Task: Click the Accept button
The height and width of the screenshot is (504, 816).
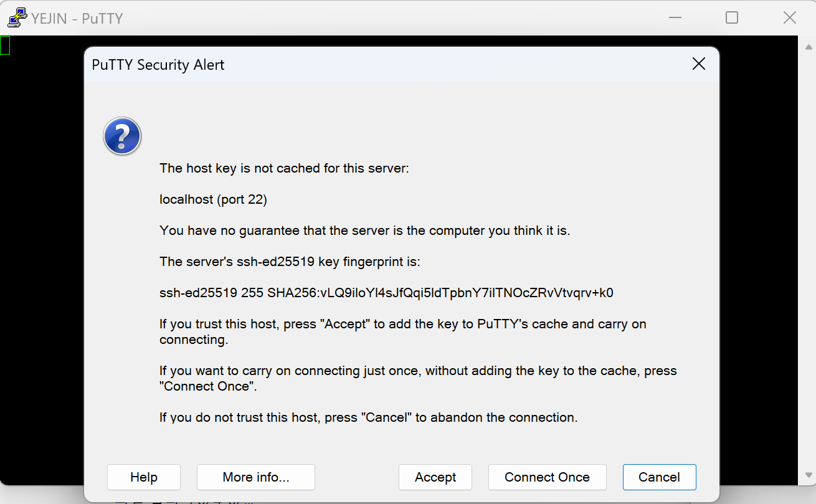Action: 435,477
